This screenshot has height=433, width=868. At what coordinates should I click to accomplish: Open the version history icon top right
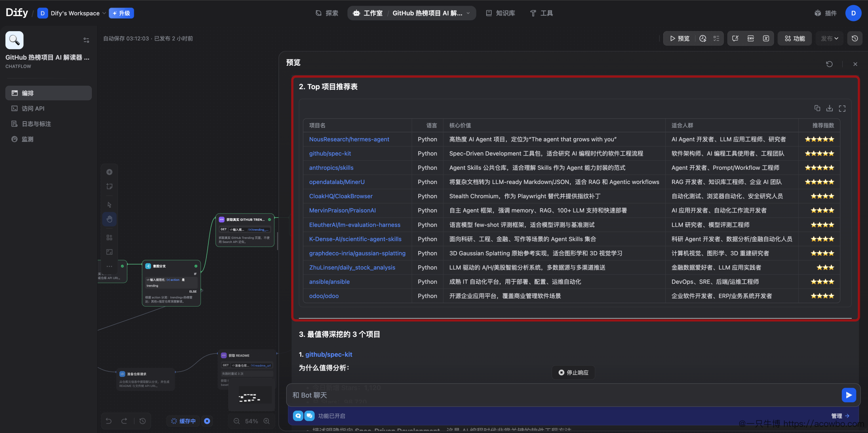click(x=855, y=38)
